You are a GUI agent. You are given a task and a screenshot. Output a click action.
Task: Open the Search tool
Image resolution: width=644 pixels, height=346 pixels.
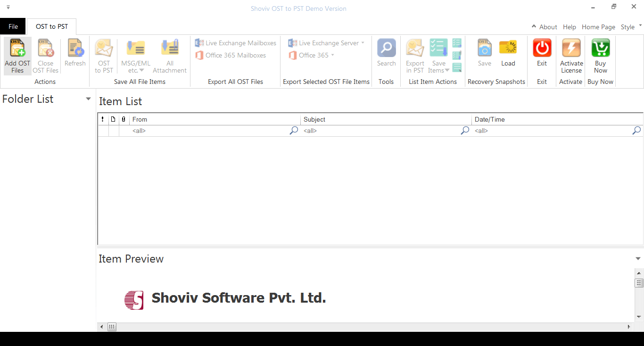coord(386,53)
